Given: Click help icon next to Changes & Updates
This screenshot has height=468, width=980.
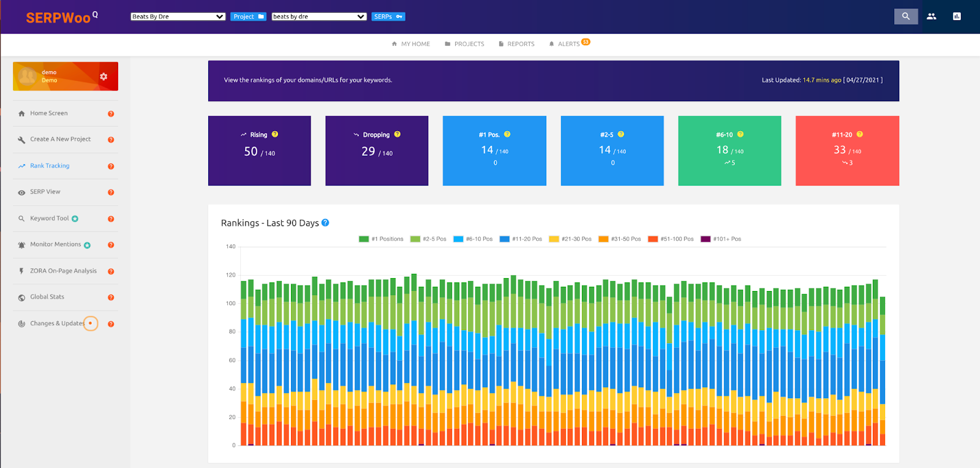Looking at the screenshot, I should [111, 324].
